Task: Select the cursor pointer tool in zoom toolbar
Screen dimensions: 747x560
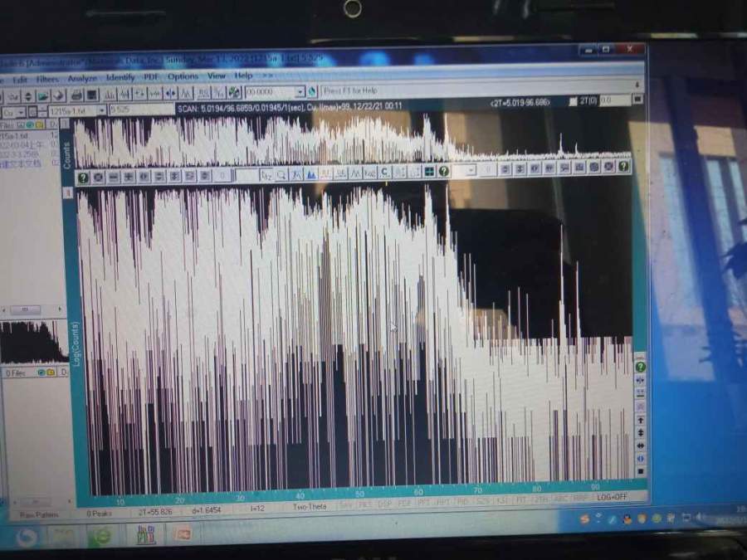Action: pyautogui.click(x=266, y=175)
